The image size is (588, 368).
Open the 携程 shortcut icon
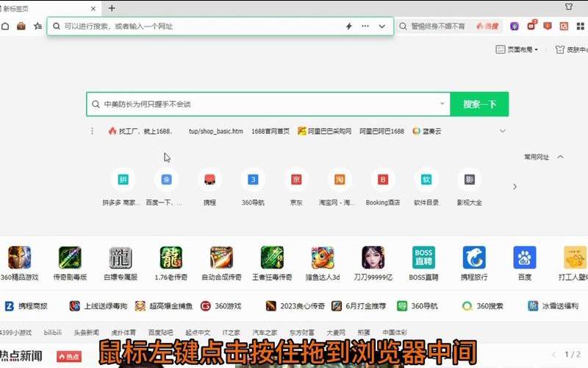pyautogui.click(x=209, y=180)
